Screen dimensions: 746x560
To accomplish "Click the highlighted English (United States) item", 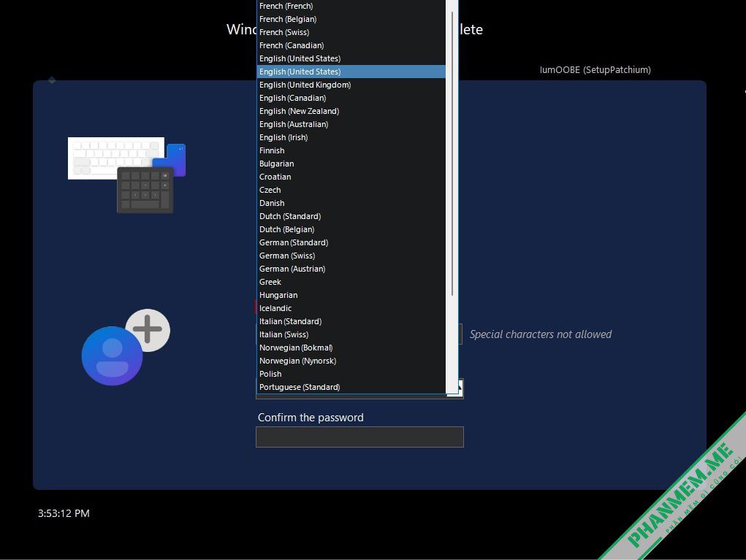I will click(351, 72).
